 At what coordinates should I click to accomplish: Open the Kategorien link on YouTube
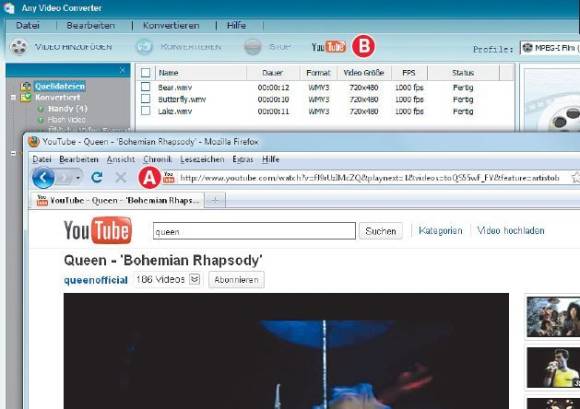coord(440,231)
